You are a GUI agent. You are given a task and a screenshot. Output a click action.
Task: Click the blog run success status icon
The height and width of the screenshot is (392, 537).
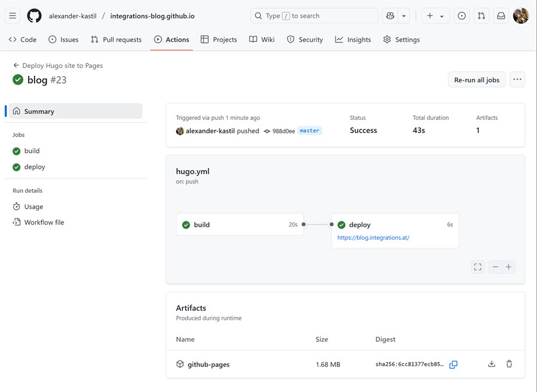pos(18,80)
